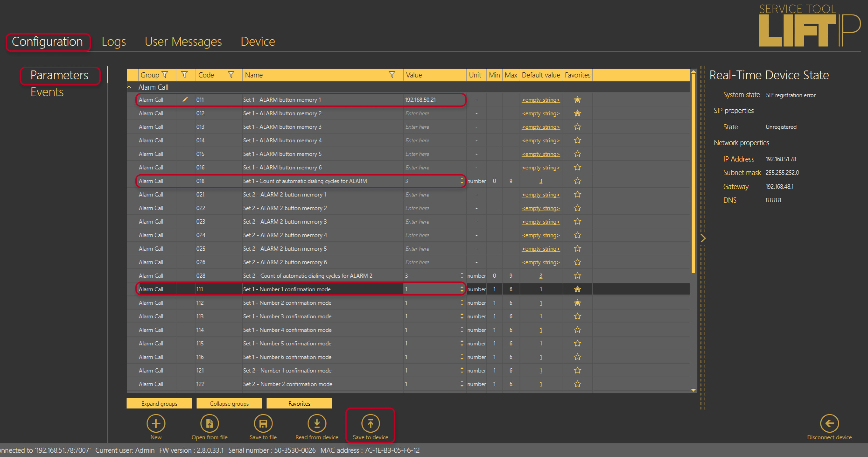
Task: Click the parameter table vertical scrollbar thumb
Action: point(693,174)
